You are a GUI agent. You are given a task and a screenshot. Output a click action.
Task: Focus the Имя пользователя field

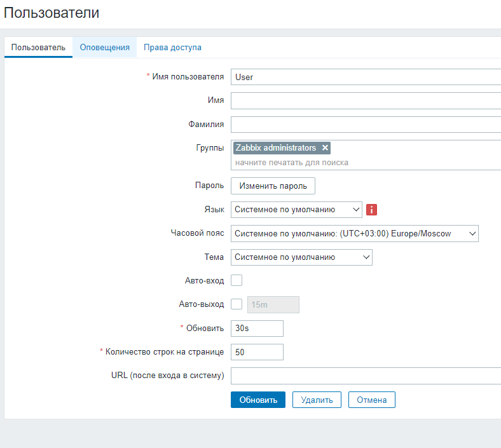(366, 77)
